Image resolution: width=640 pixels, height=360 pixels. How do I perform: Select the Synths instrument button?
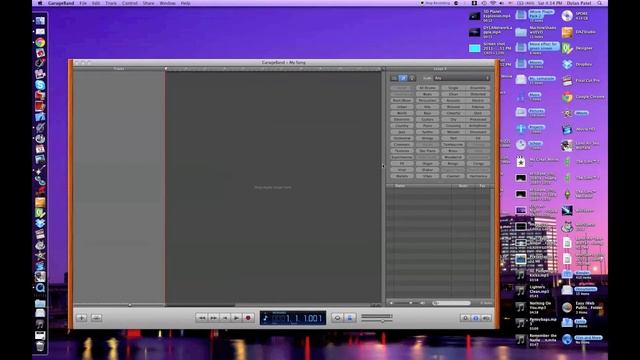click(x=427, y=132)
